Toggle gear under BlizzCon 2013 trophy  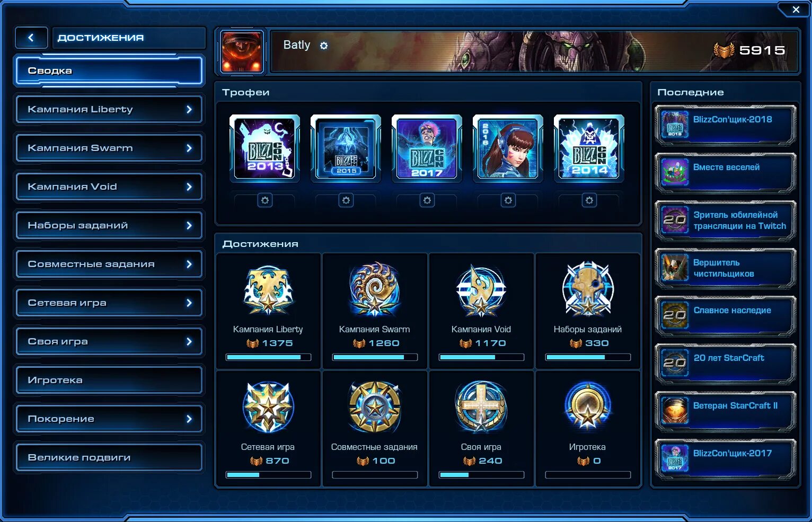click(x=265, y=200)
